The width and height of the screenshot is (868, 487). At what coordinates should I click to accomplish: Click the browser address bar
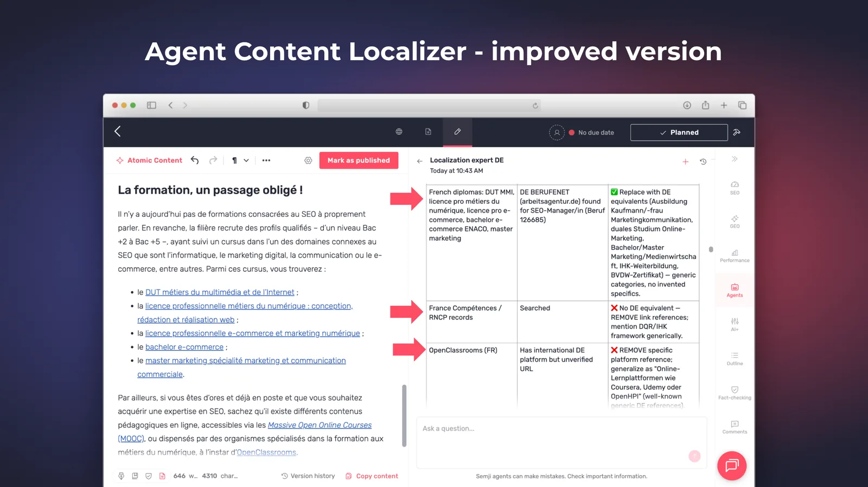[429, 105]
